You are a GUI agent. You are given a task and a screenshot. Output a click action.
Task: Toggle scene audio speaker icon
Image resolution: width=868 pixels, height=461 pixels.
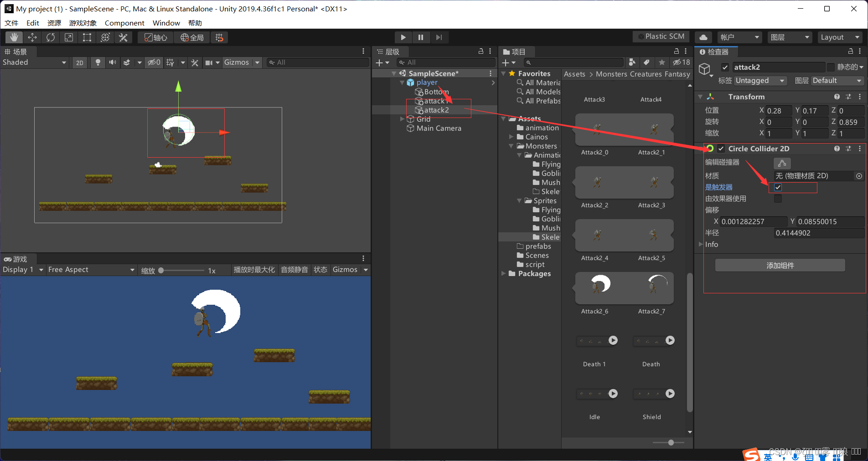click(112, 62)
